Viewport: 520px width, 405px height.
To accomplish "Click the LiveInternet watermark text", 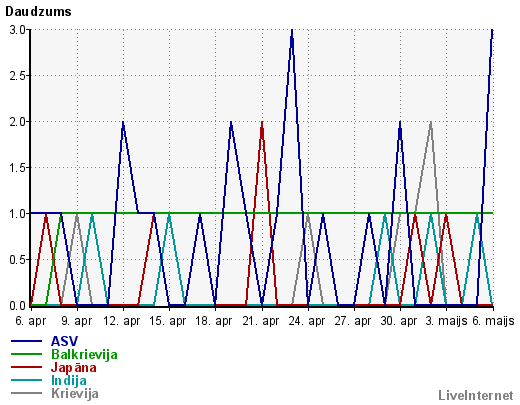I will coord(476,395).
